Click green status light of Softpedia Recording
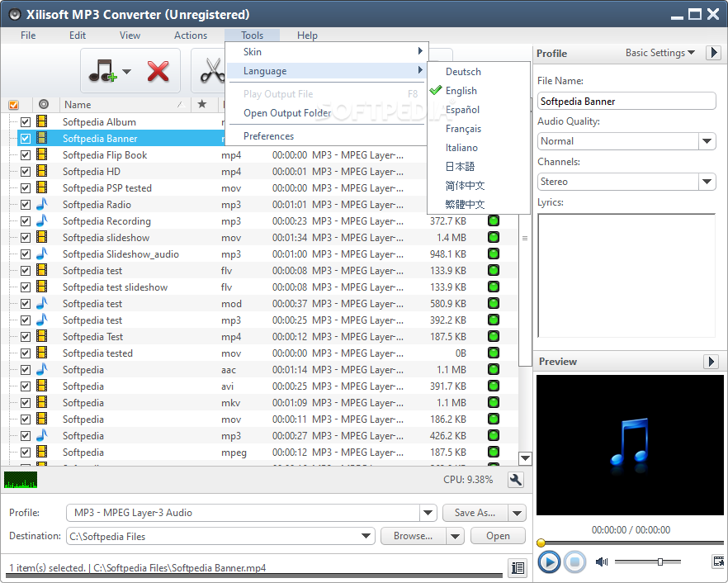 tap(494, 221)
